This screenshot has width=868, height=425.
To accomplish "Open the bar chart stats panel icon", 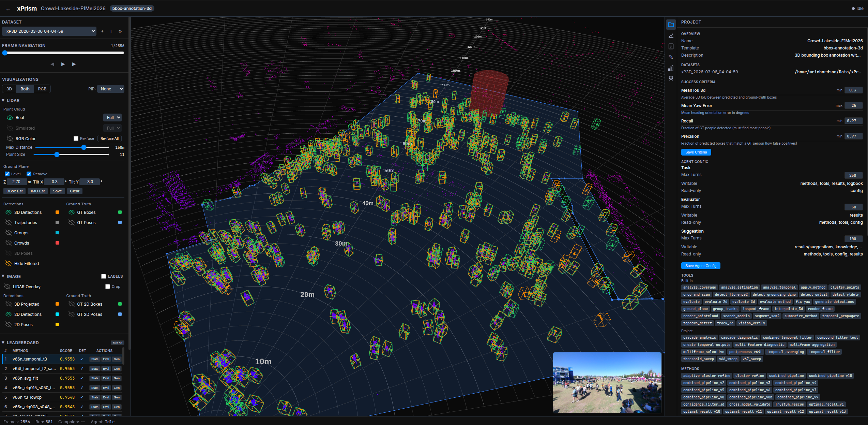I will click(x=671, y=68).
